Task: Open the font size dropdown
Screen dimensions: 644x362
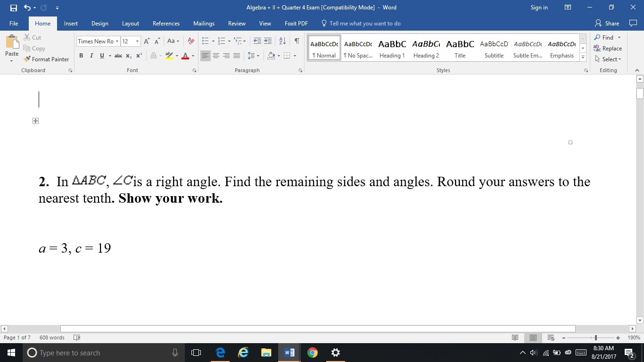Action: 137,41
